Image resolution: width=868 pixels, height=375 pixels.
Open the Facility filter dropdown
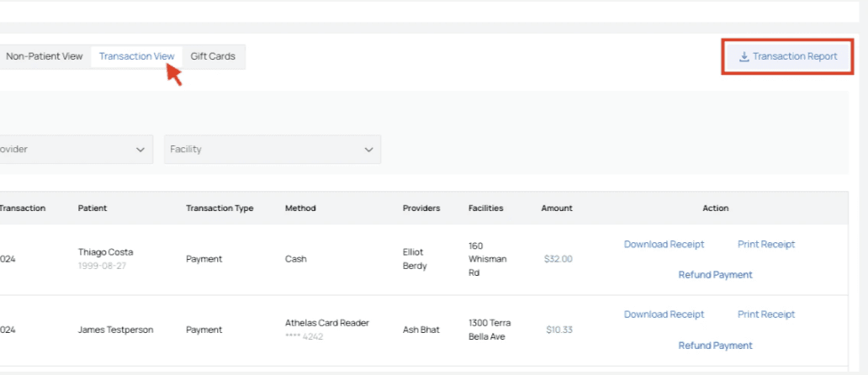[x=271, y=150]
